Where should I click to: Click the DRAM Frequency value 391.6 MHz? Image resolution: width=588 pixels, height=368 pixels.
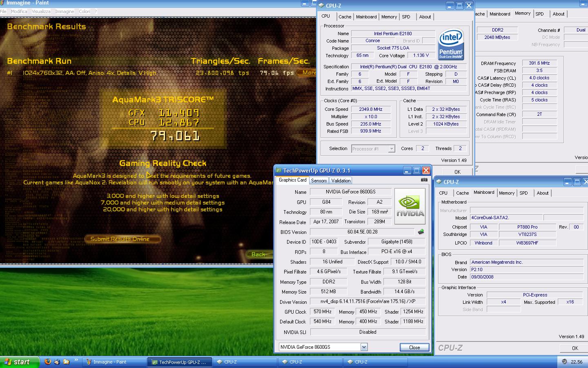(x=539, y=63)
